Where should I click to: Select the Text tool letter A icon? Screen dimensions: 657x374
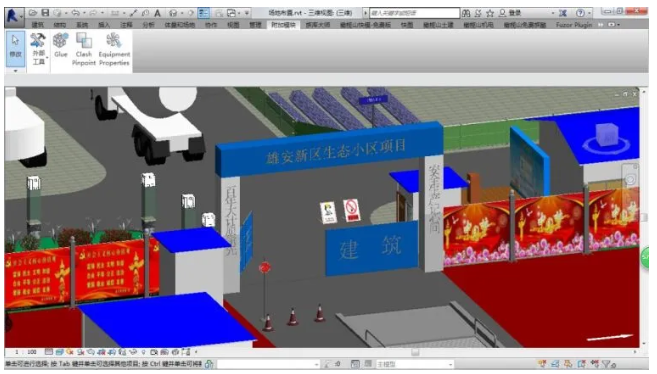coord(157,13)
